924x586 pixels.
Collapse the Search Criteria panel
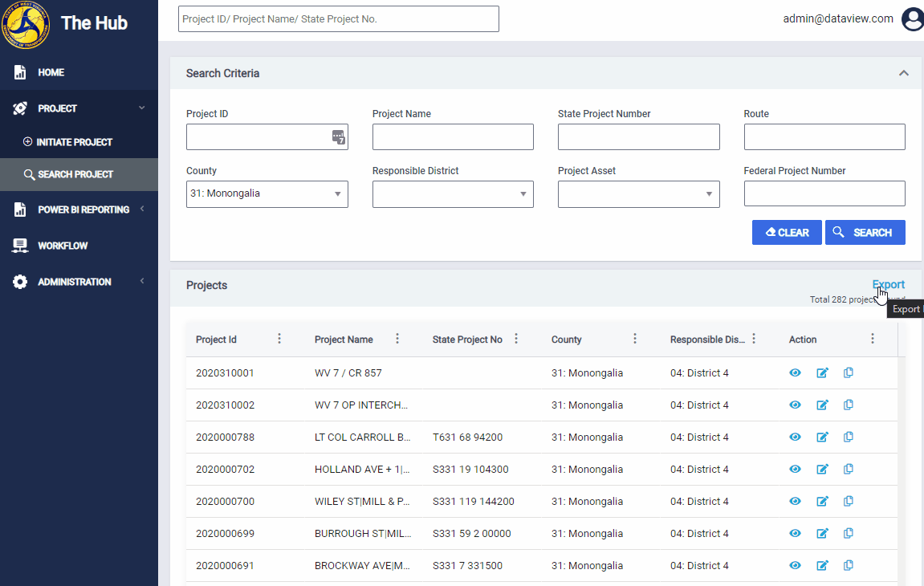(x=903, y=73)
